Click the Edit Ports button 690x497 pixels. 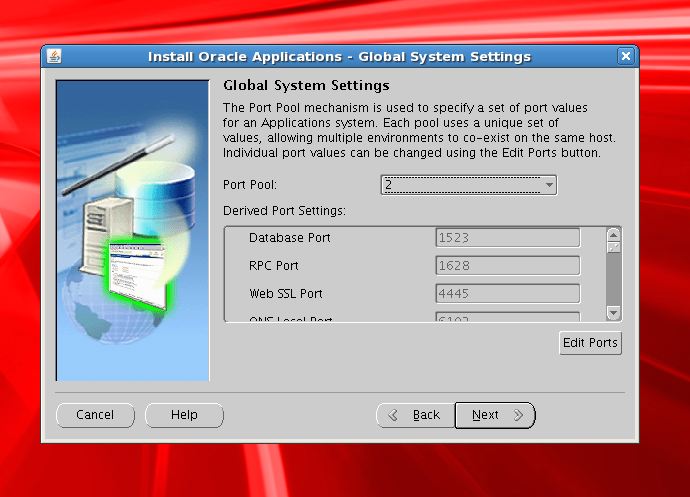pos(590,342)
